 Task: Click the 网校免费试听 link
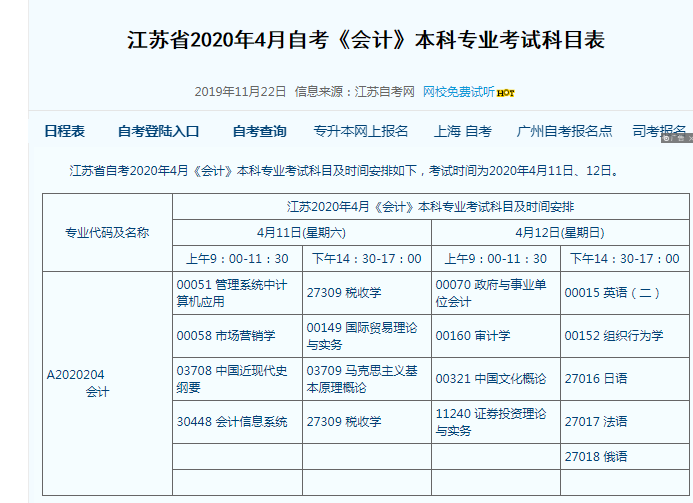[458, 91]
